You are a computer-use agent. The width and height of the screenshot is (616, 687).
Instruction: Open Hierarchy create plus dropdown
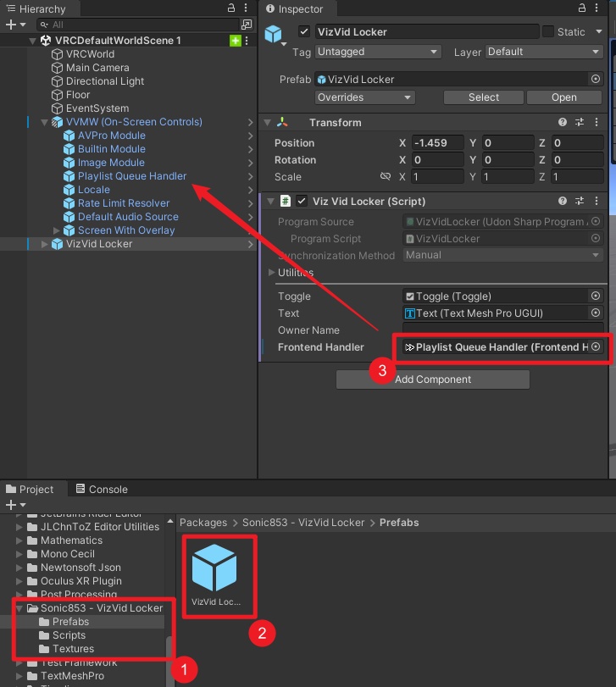15,25
